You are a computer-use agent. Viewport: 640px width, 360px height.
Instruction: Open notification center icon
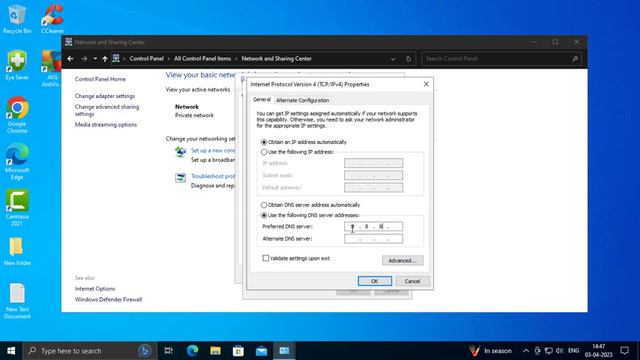pyautogui.click(x=624, y=351)
